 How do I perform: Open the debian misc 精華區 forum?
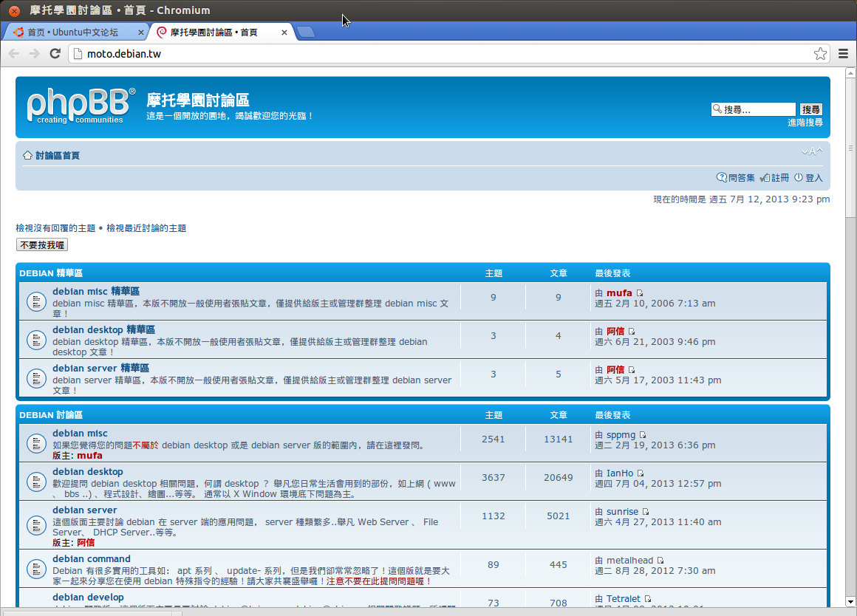96,291
